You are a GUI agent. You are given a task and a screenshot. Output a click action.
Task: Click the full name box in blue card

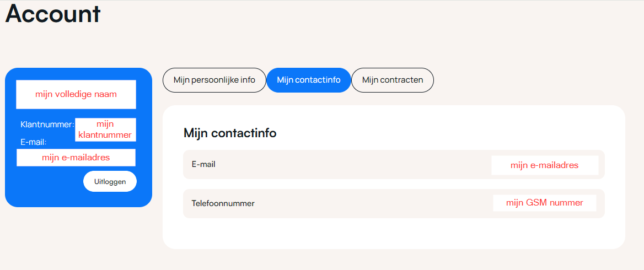pyautogui.click(x=76, y=94)
